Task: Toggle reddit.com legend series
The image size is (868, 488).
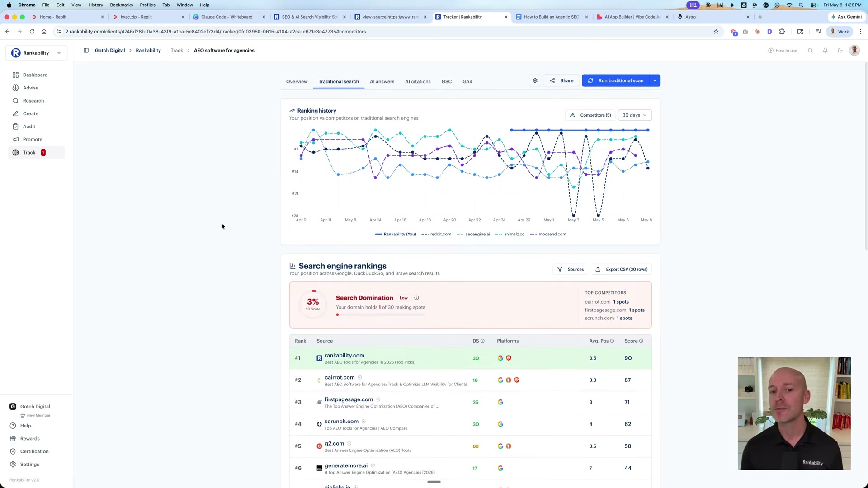Action: 436,234
